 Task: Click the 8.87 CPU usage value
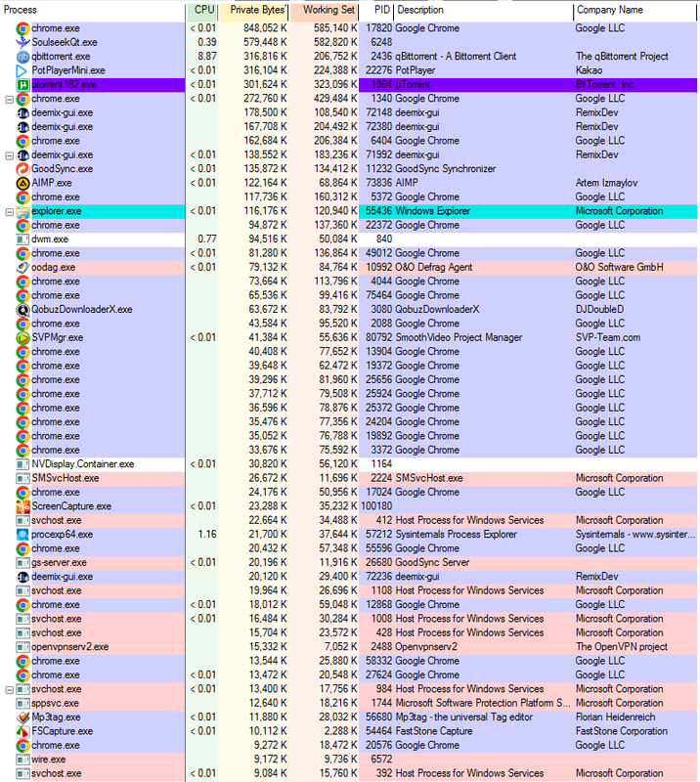pyautogui.click(x=206, y=57)
